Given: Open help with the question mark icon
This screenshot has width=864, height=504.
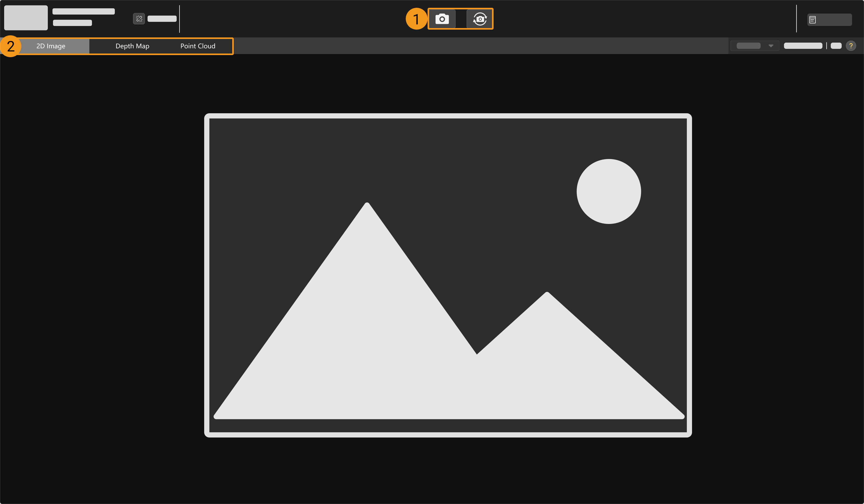Looking at the screenshot, I should click(851, 46).
